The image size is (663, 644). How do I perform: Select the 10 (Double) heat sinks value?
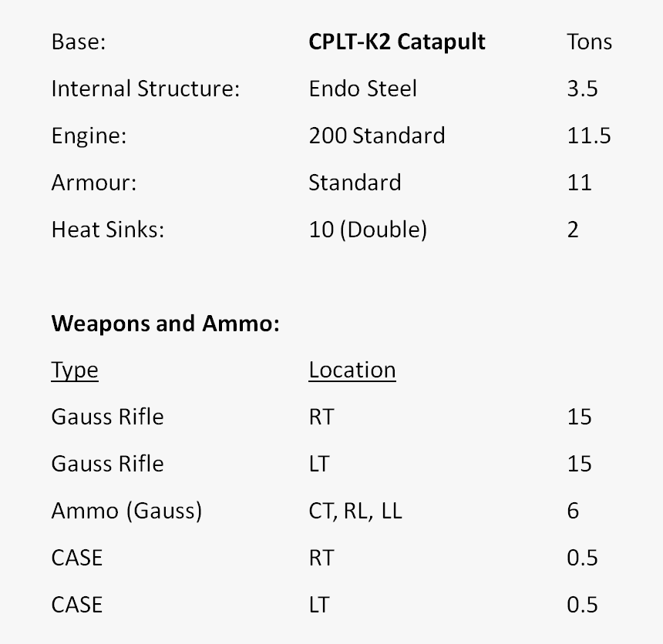[x=367, y=230]
